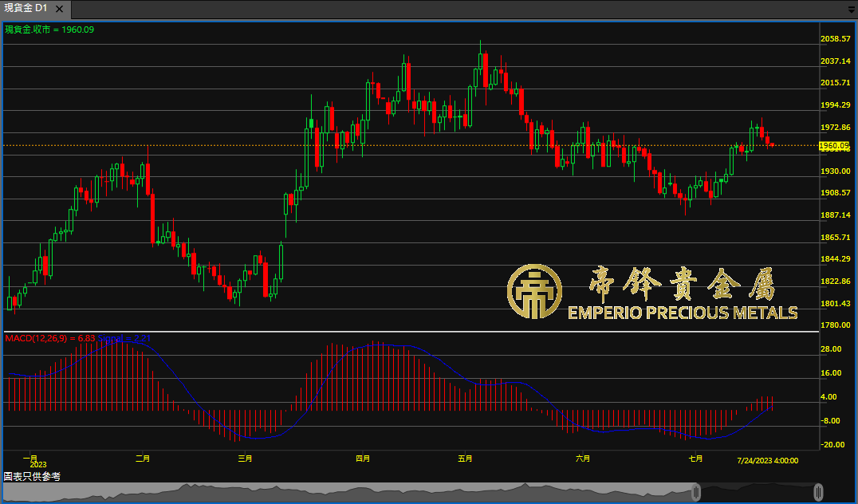Screen dimensions: 858x504
Task: Click the 三月 time axis label
Action: click(245, 459)
